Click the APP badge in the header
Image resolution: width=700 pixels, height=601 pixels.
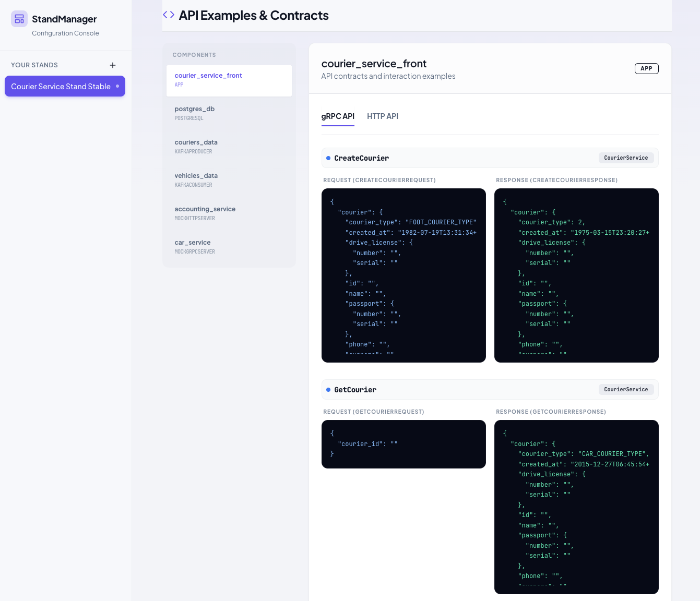[x=646, y=68]
